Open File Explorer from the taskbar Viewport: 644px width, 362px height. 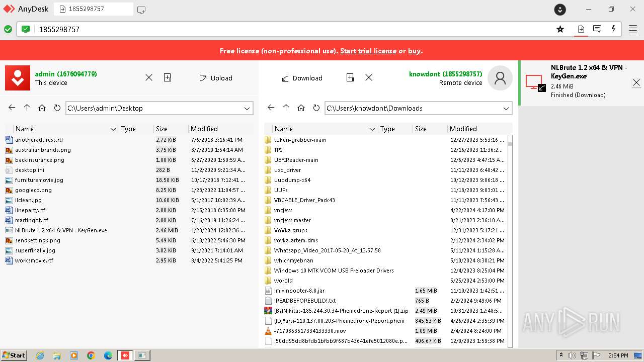coord(57,355)
